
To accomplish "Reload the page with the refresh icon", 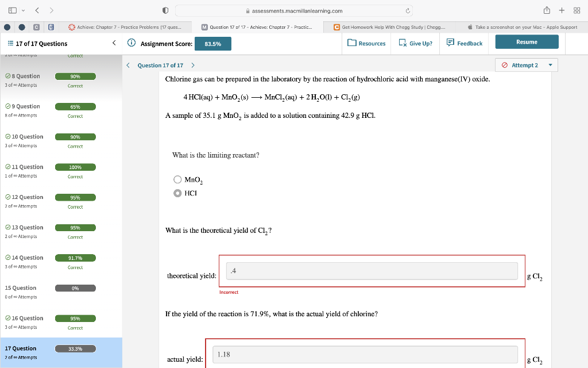I will [408, 11].
